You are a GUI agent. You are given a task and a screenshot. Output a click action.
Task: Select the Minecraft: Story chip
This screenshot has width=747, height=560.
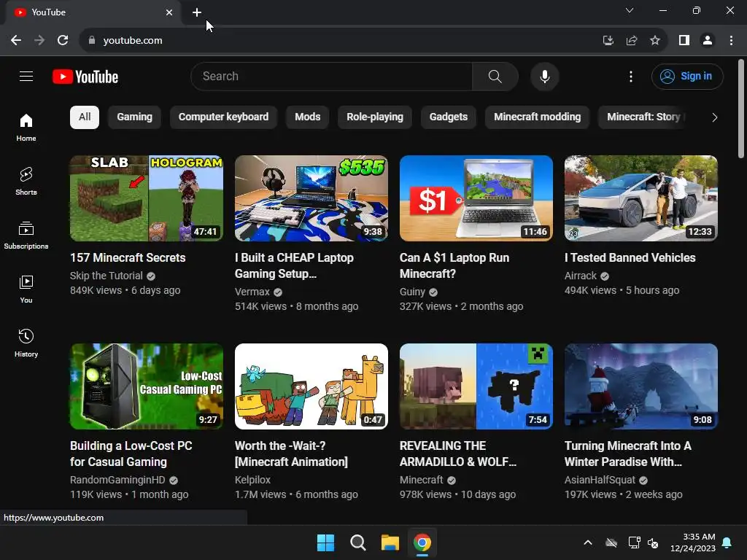tap(643, 117)
